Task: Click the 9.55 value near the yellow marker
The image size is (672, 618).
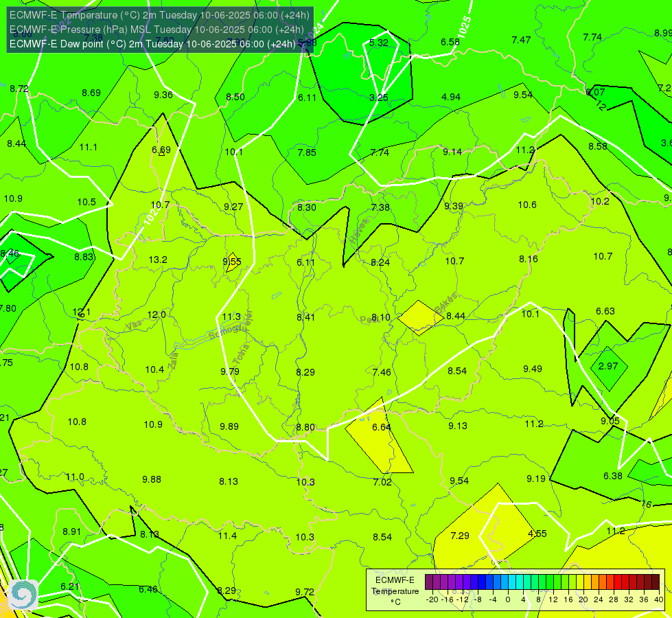Action: pyautogui.click(x=232, y=262)
